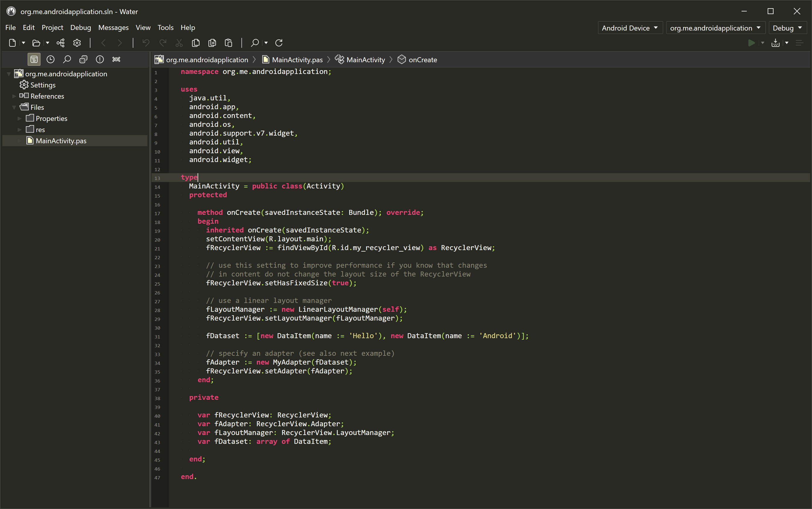Expand the References tree node
Image resolution: width=812 pixels, height=509 pixels.
14,96
